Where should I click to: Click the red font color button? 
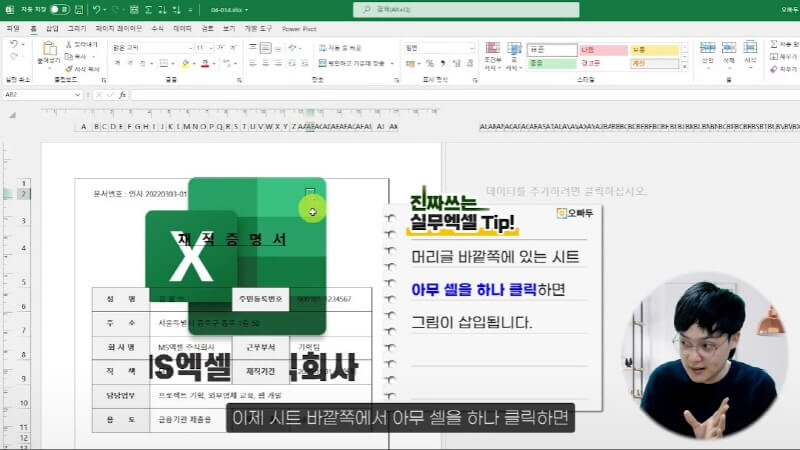(x=205, y=63)
